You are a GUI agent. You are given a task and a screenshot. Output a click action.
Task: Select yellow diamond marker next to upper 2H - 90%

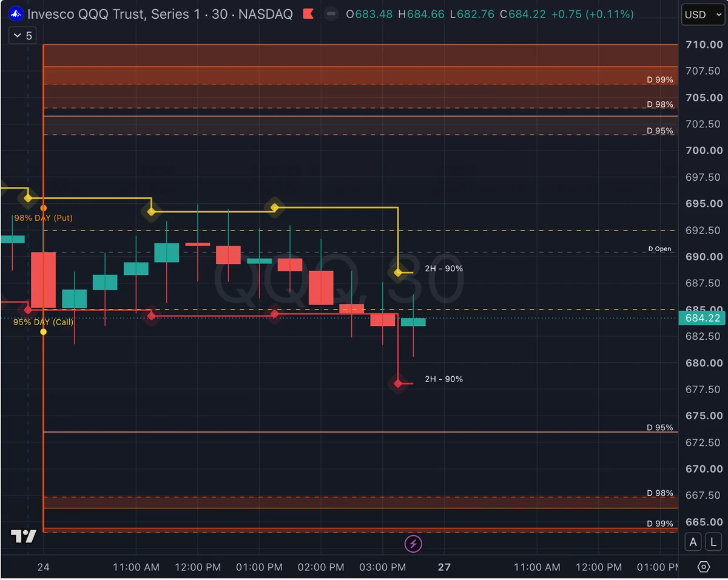pos(398,272)
